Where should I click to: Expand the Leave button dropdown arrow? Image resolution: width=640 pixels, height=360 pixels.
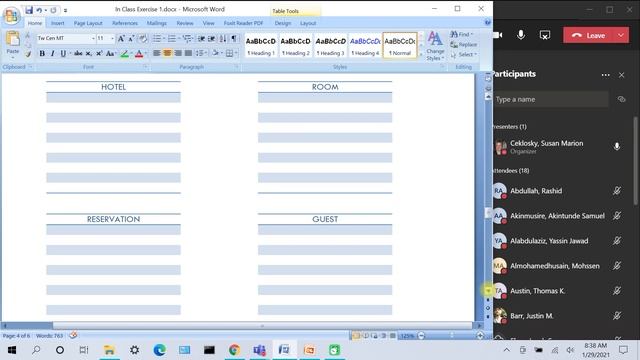[620, 36]
